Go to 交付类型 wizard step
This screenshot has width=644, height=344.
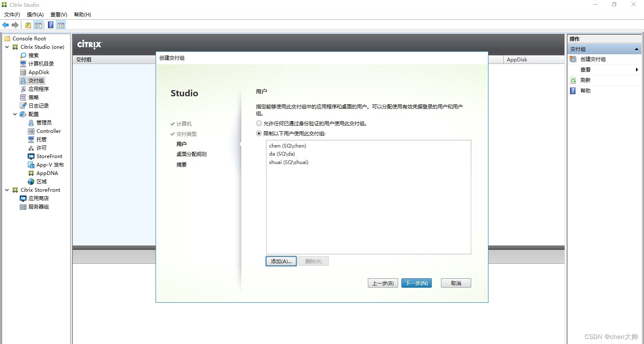[x=187, y=134]
